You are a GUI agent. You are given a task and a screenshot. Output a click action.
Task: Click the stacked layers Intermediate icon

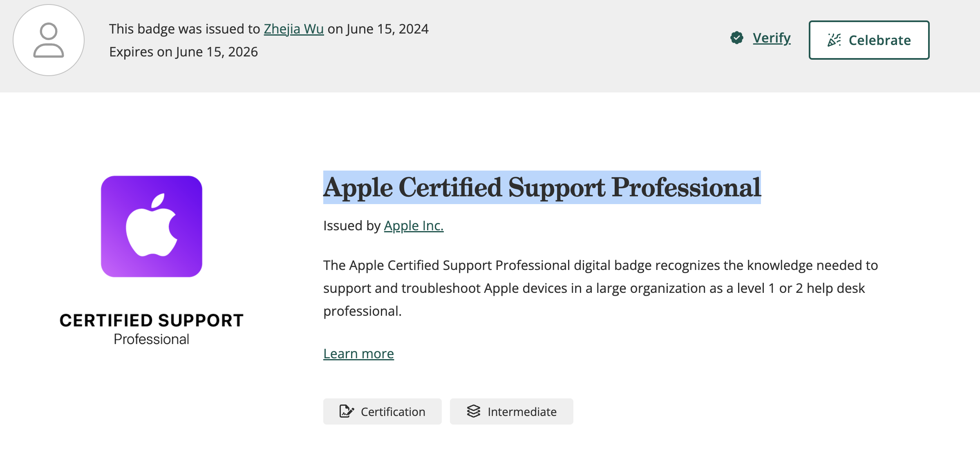point(473,411)
